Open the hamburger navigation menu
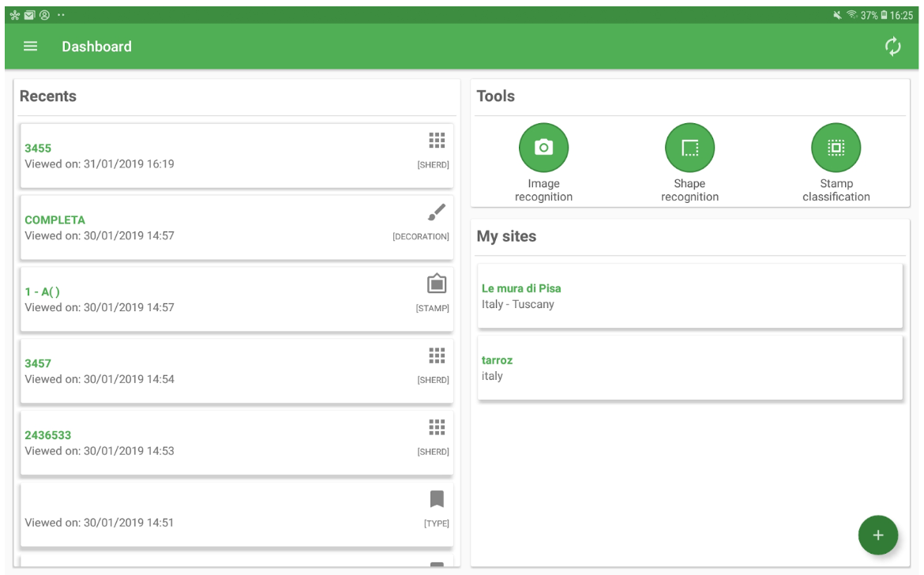This screenshot has width=924, height=575. tap(31, 47)
